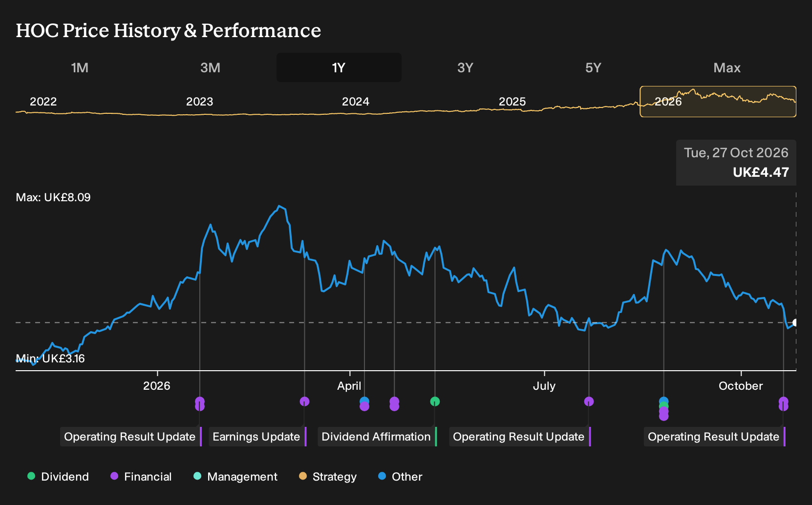
Task: Open the 5Y time range tab
Action: (593, 67)
